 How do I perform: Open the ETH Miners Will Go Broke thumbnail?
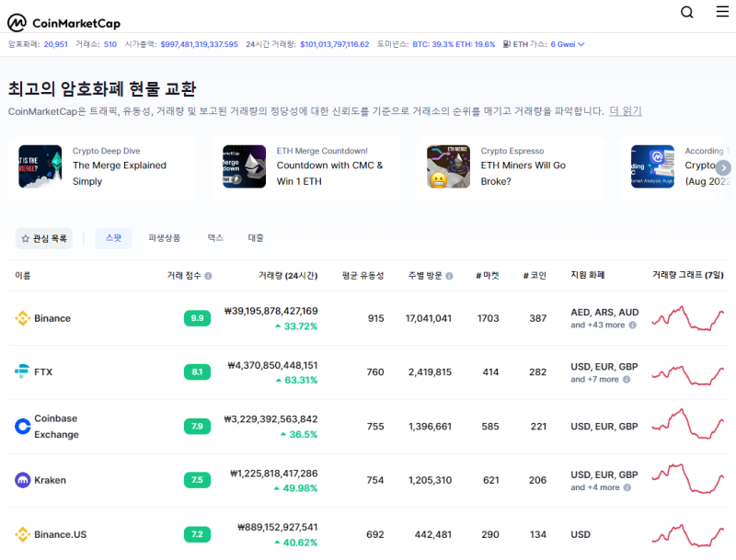pos(448,166)
